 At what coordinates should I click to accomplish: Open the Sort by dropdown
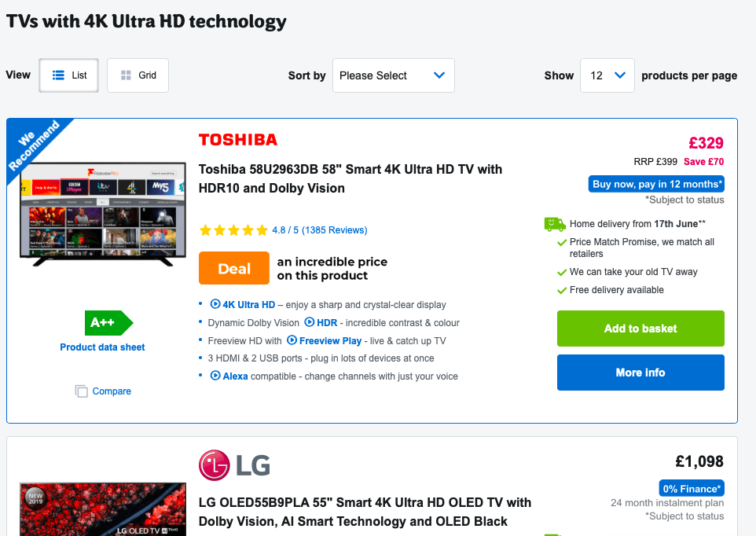coord(394,75)
